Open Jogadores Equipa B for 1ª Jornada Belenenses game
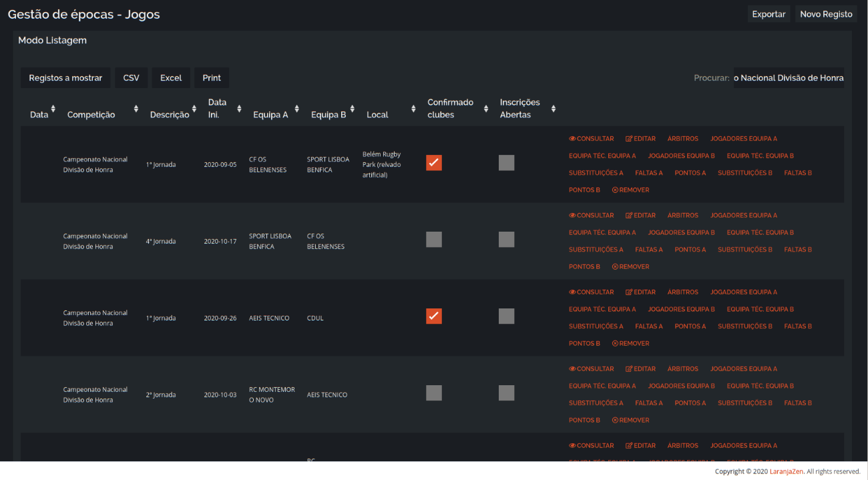Screen dimensions: 868x480 681,156
